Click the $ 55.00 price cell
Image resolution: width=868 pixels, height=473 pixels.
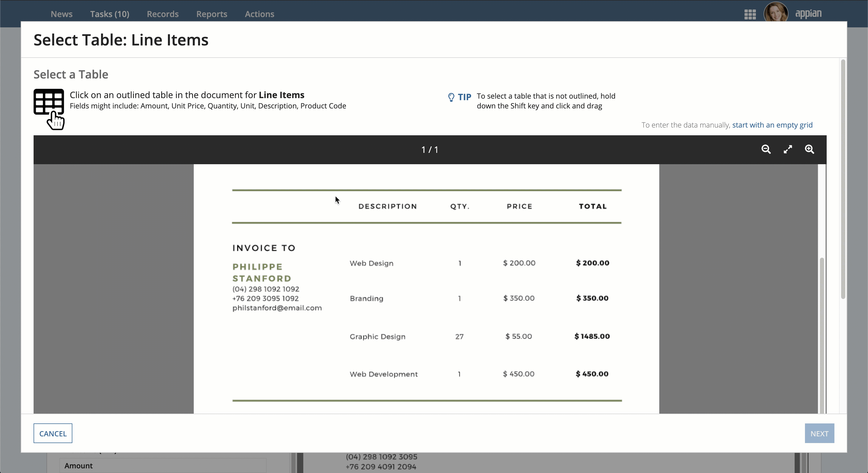pos(518,336)
